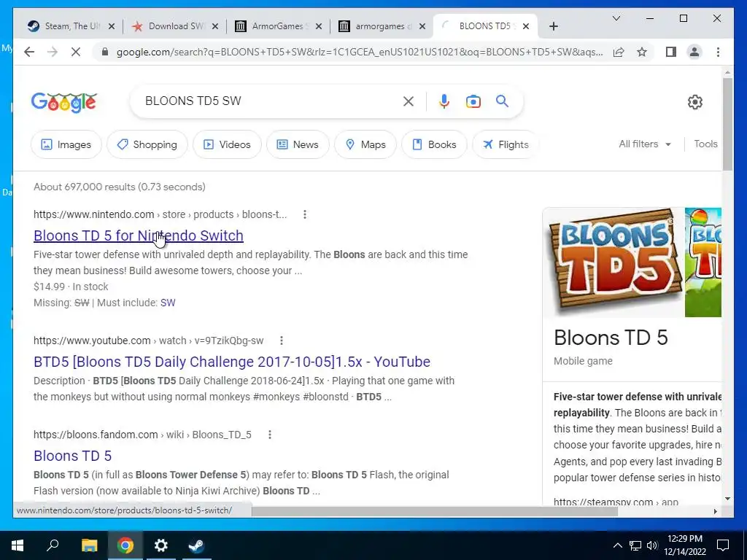
Task: Expand the All filters dropdown
Action: click(x=645, y=144)
